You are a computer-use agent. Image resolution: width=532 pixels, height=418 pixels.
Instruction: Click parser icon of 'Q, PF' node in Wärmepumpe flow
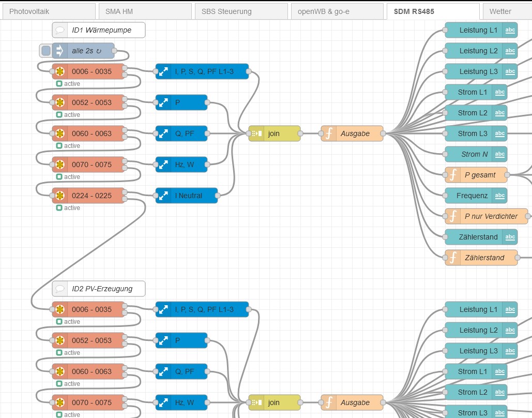[x=163, y=133]
